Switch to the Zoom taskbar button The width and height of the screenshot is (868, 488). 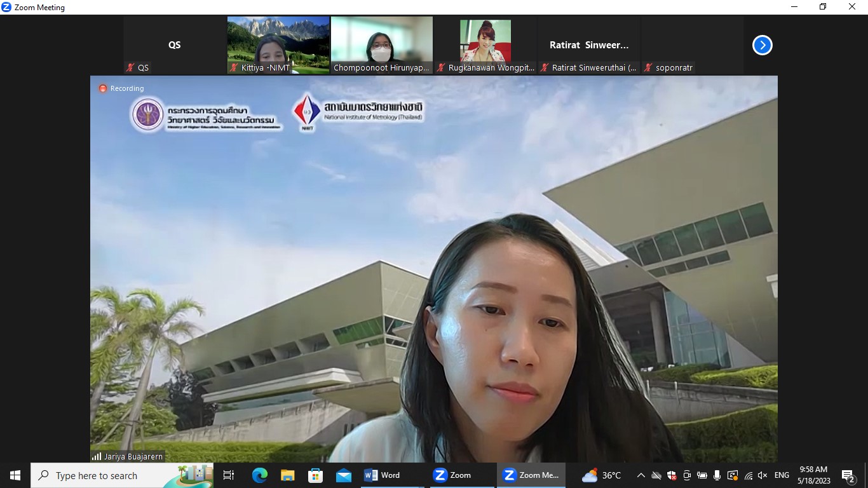click(452, 475)
